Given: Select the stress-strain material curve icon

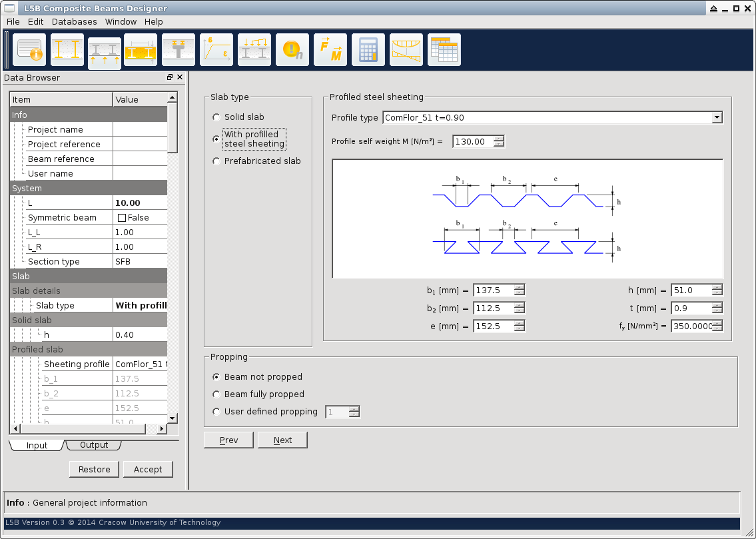Looking at the screenshot, I should [216, 50].
